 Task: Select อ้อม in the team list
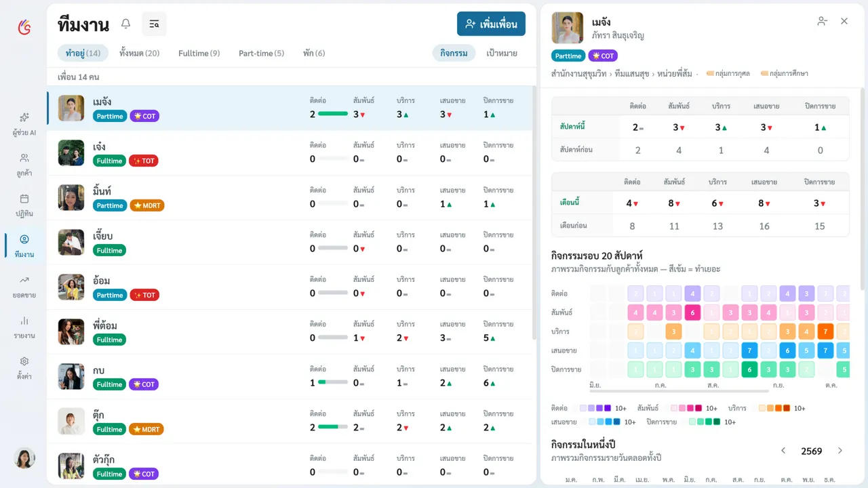tap(290, 287)
